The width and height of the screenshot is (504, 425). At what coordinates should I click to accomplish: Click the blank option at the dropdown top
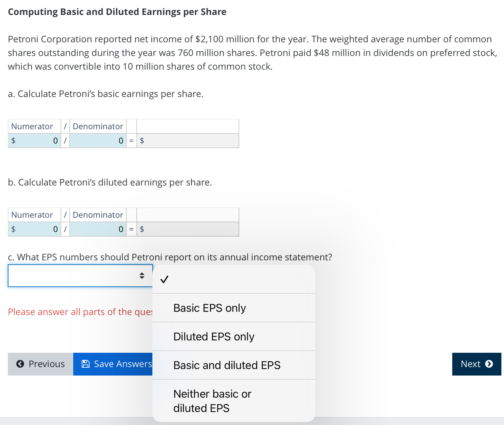pyautogui.click(x=233, y=279)
